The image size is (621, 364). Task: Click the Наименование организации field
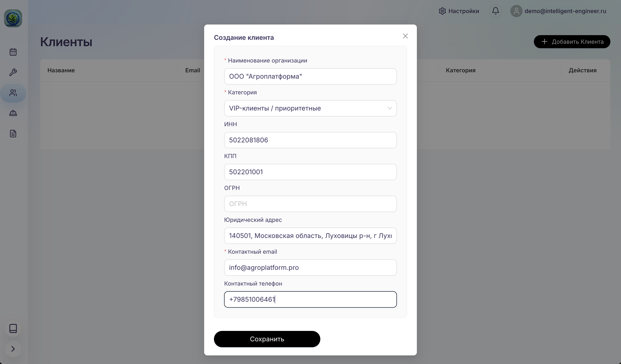(310, 77)
